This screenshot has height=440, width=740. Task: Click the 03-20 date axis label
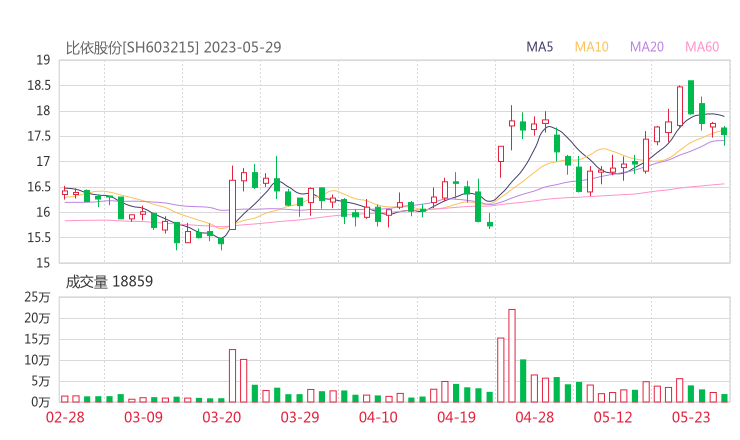(222, 417)
